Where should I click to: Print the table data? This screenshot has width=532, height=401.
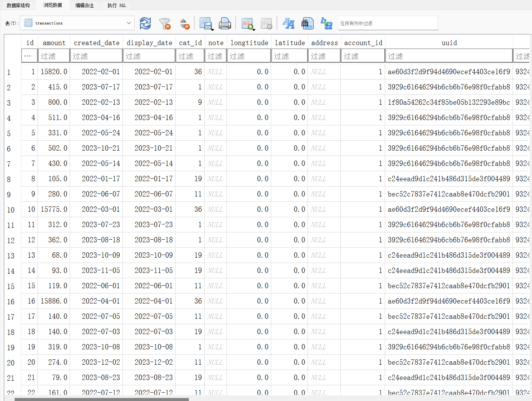tap(225, 23)
